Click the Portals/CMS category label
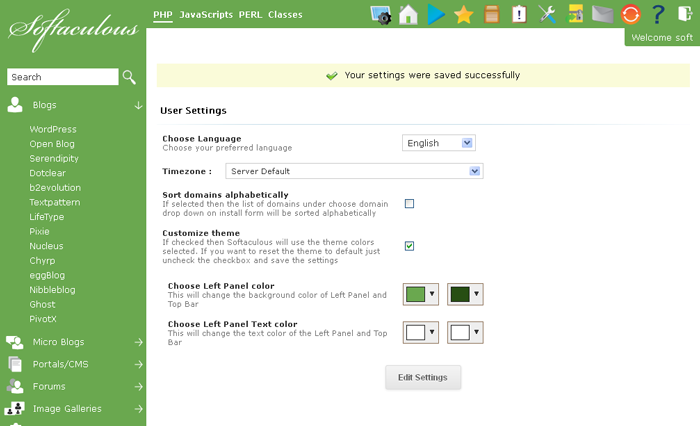This screenshot has width=700, height=426. click(60, 364)
